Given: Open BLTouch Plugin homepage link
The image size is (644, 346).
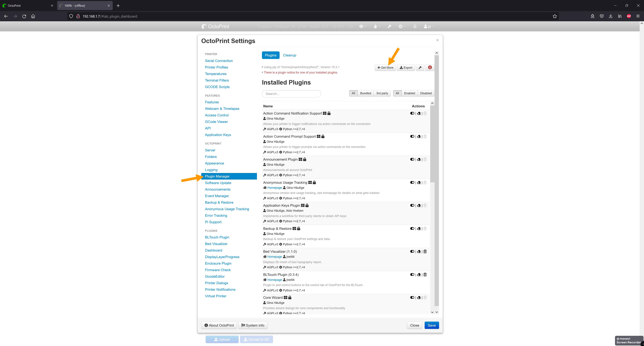Looking at the screenshot, I should pyautogui.click(x=275, y=280).
